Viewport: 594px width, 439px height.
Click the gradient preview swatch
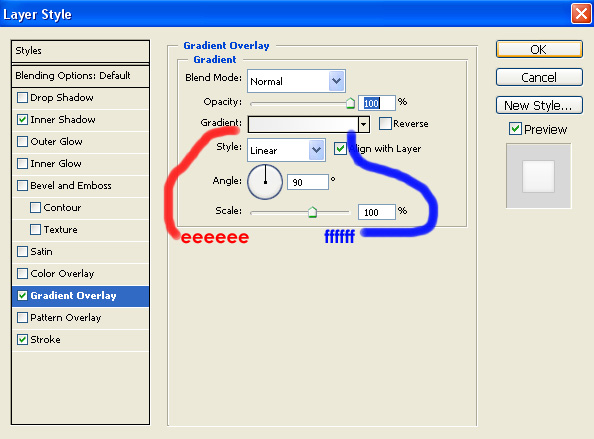pyautogui.click(x=303, y=124)
